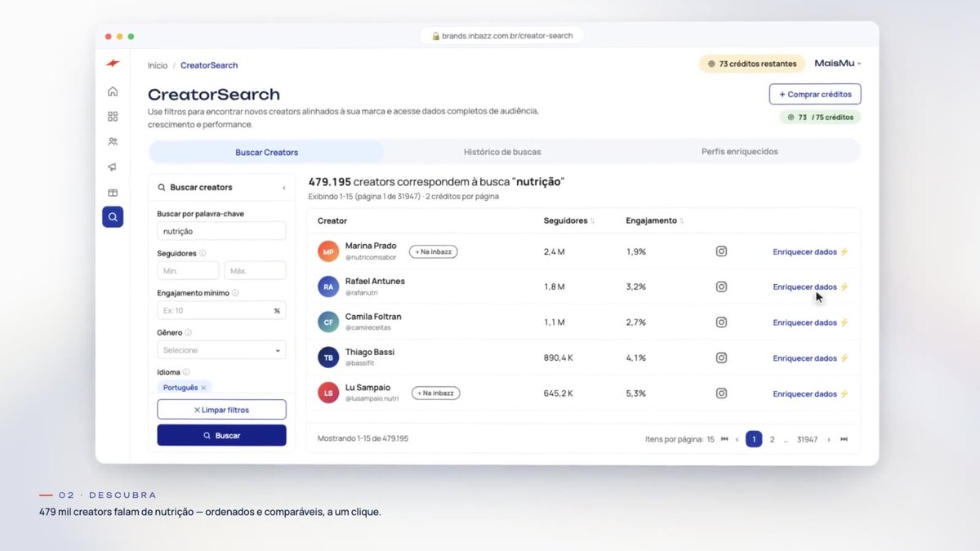Open the creators people icon in sidebar
This screenshot has height=551, width=980.
click(113, 141)
